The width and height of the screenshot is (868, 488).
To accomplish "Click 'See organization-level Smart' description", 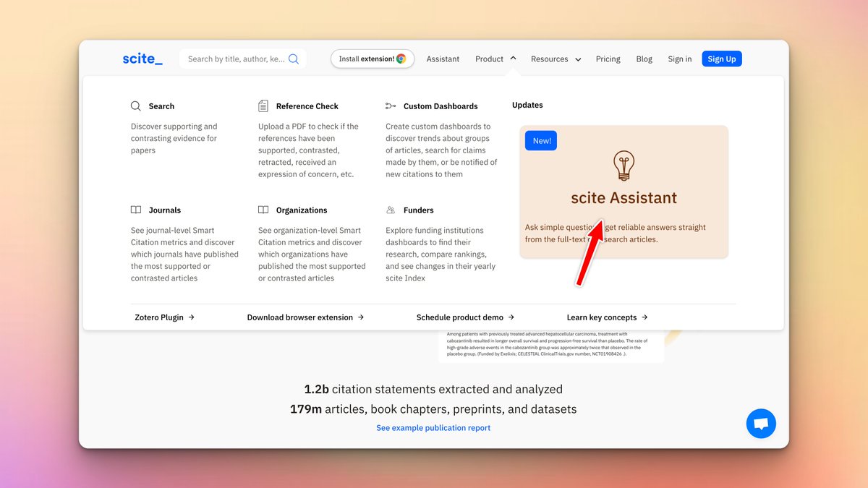I will [312, 254].
